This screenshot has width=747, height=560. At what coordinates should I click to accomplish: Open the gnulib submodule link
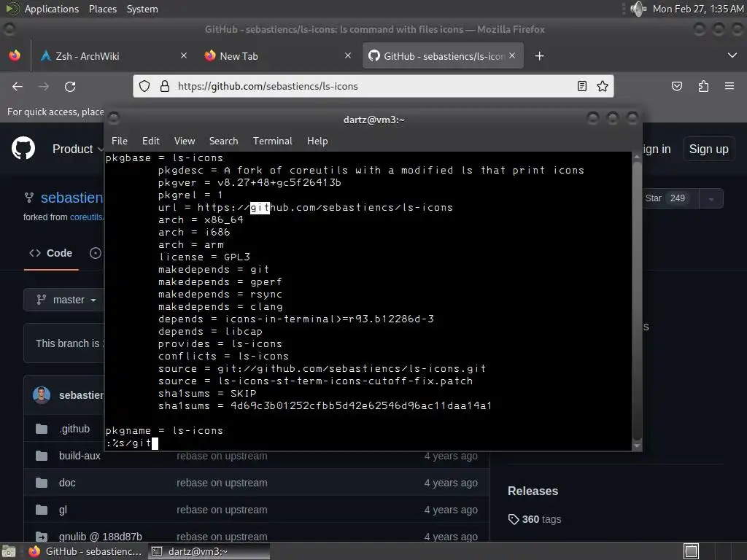pyautogui.click(x=101, y=537)
